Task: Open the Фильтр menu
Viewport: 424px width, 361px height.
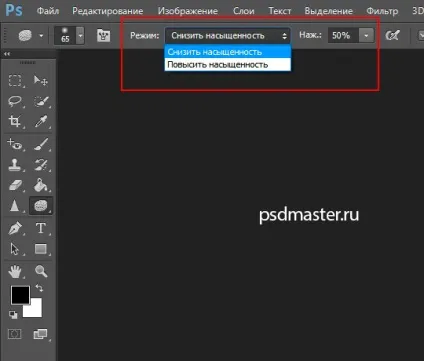Action: 382,11
